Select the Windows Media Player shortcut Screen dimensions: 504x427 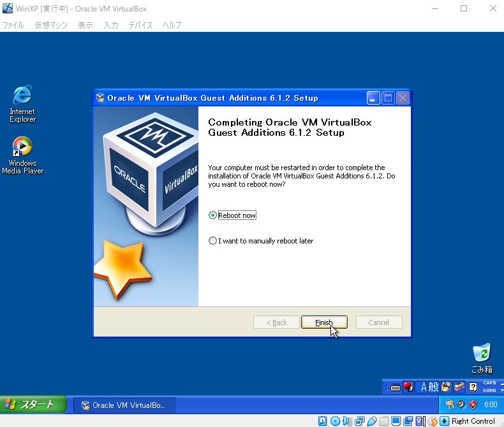pos(22,155)
